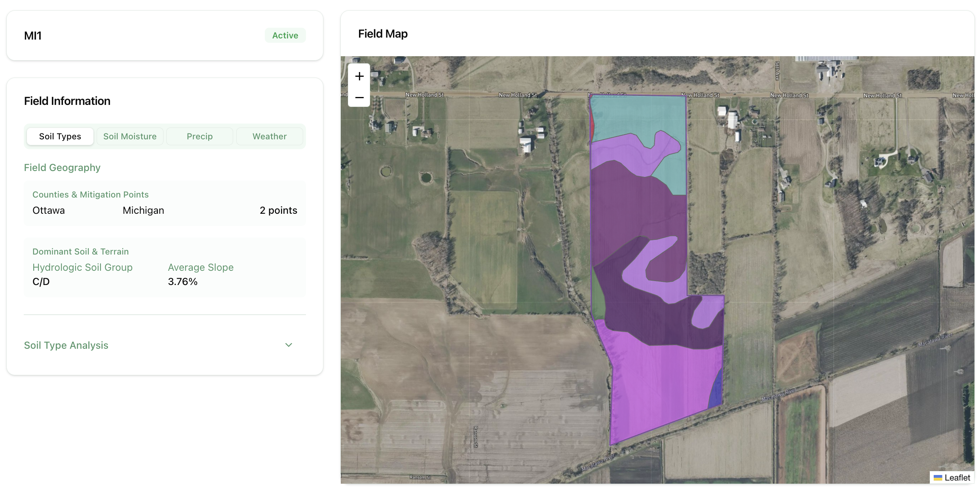Click the Active status badge
This screenshot has height=494, width=980.
point(285,35)
